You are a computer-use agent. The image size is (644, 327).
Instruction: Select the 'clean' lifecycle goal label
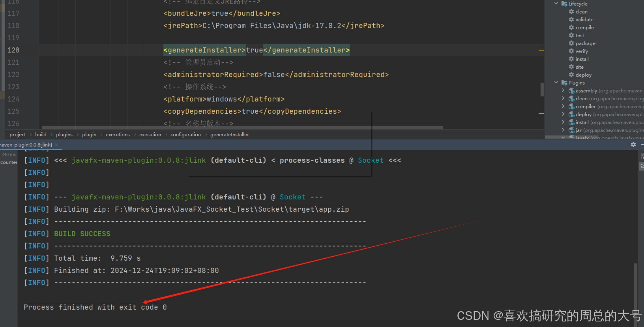(x=582, y=11)
